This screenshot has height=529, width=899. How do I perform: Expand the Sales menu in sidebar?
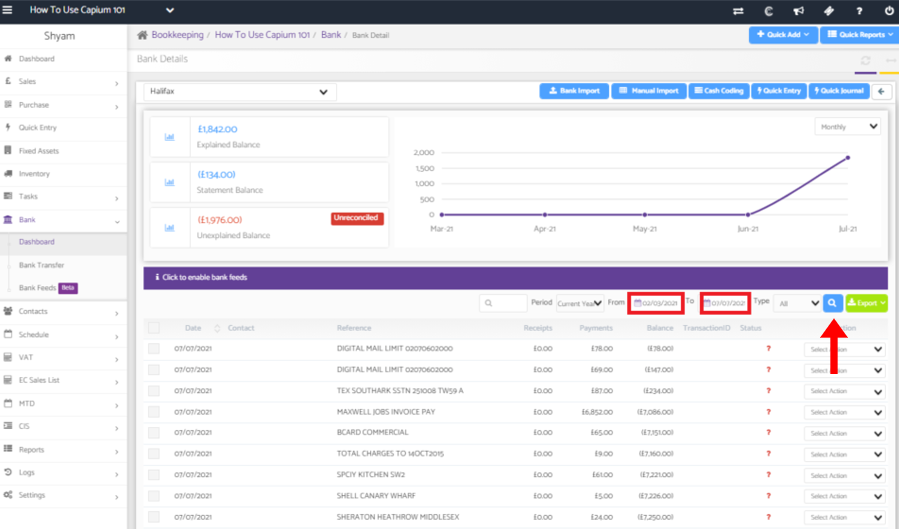(x=63, y=82)
